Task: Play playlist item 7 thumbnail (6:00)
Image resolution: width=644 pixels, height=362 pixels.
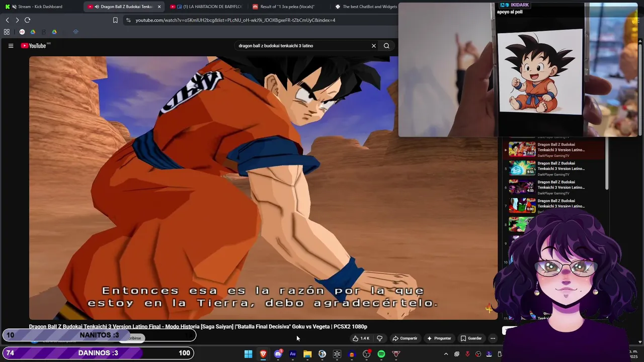Action: (522, 206)
